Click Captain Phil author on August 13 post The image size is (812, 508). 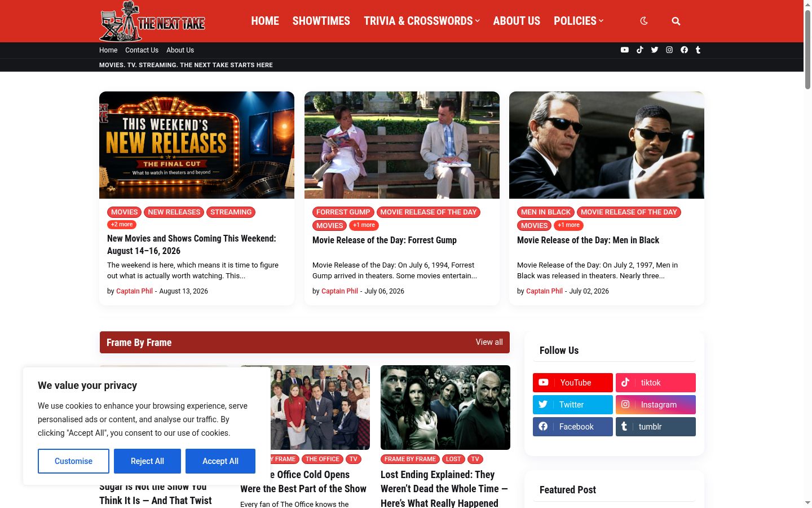click(134, 291)
